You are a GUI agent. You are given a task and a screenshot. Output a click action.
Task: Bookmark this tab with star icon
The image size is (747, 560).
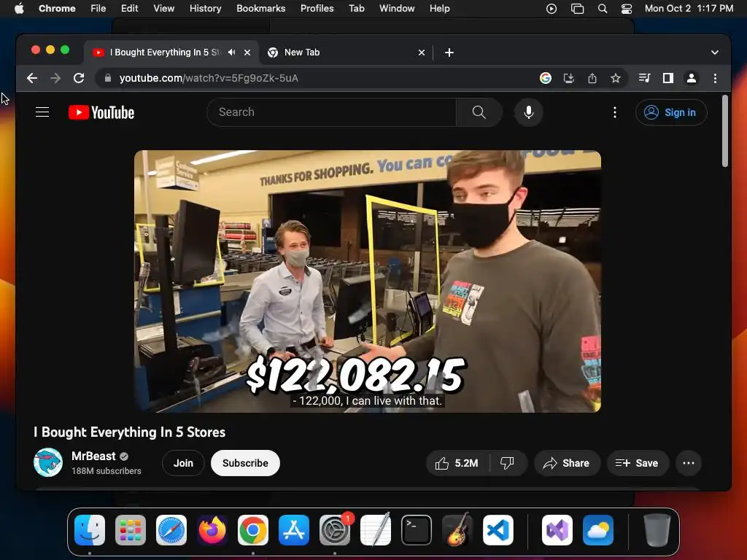[x=616, y=78]
